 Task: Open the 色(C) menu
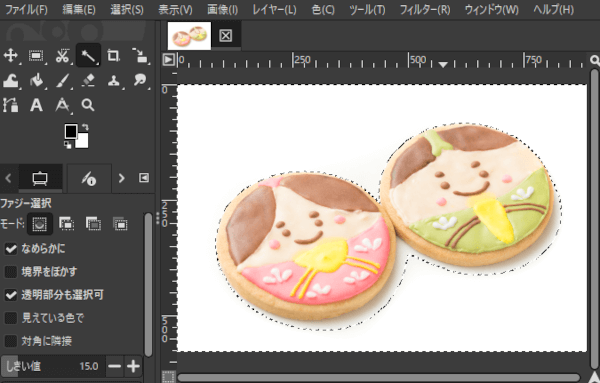(x=323, y=10)
